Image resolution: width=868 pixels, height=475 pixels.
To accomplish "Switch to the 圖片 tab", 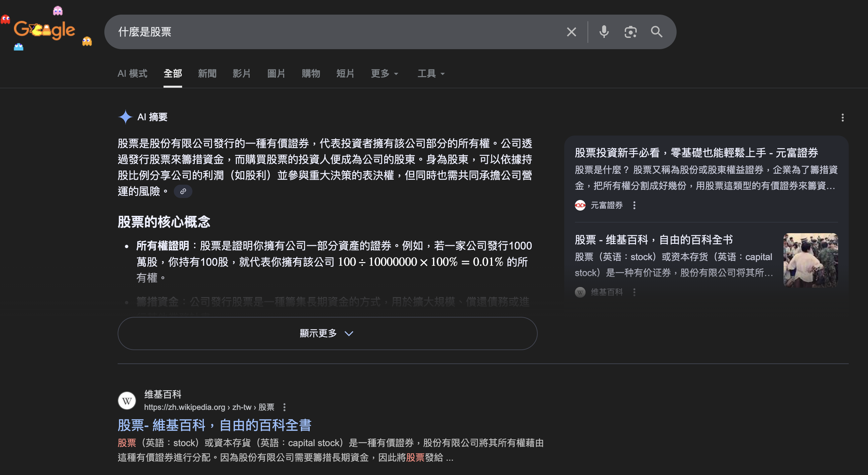I will pyautogui.click(x=276, y=73).
